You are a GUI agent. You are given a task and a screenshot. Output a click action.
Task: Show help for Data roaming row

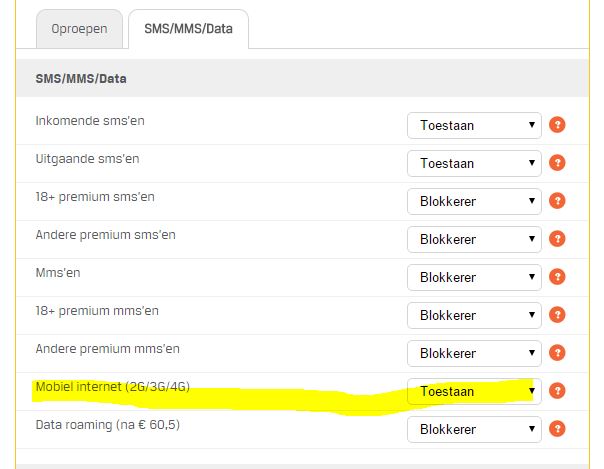557,429
